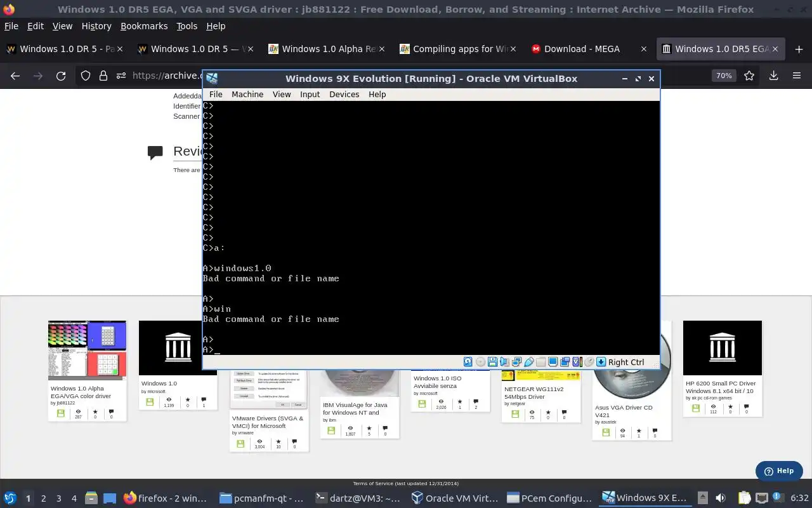Bookmark this page with the star icon
Screen dimensions: 812x508
point(749,76)
